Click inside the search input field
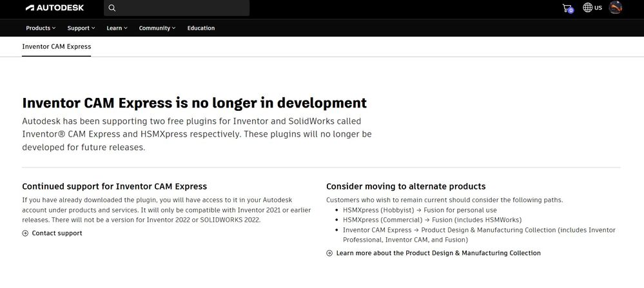Image resolution: width=644 pixels, height=288 pixels. click(x=177, y=8)
